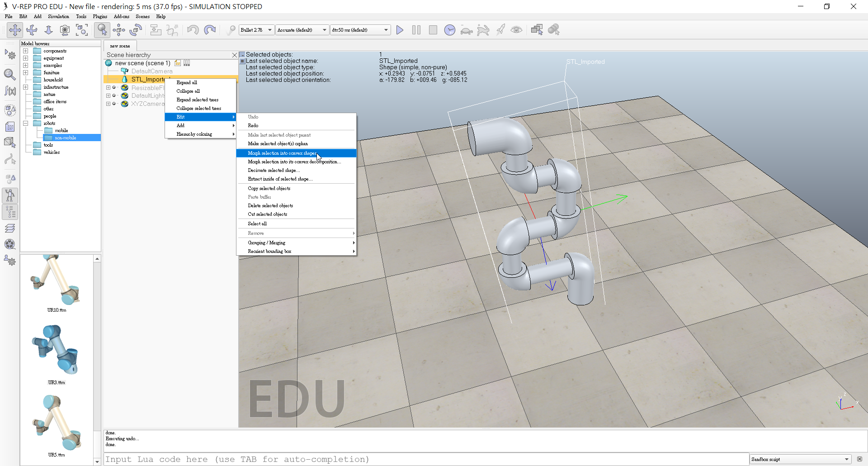The image size is (868, 466).
Task: Open the main script icon beside new scene
Action: coord(178,63)
